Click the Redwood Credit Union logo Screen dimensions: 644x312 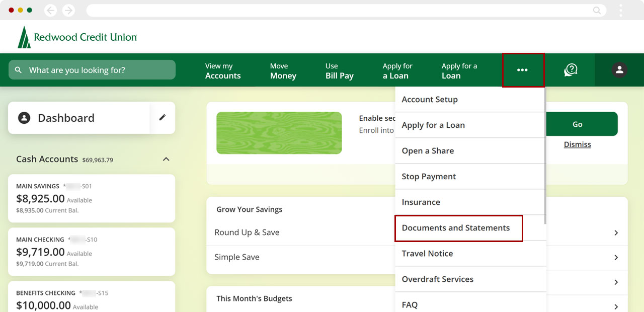(77, 37)
